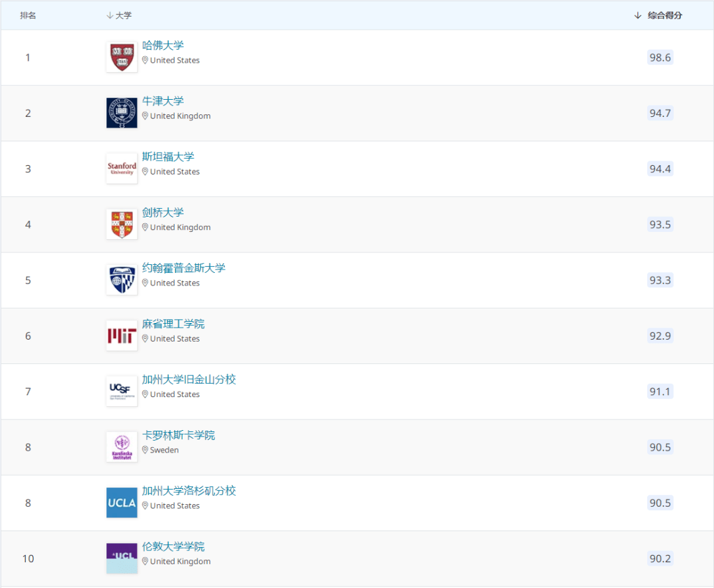Viewport: 714px width, 588px height.
Task: Click the location pin under 哈佛大学
Action: 145,60
